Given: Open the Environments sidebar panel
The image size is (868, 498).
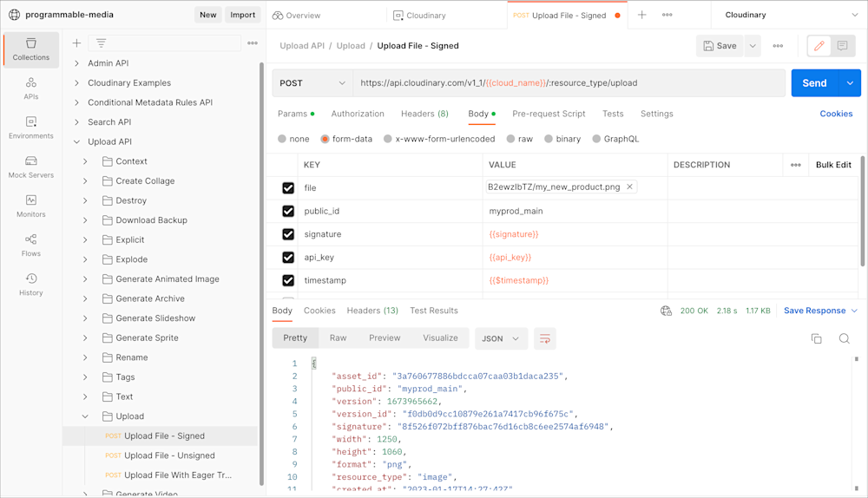Looking at the screenshot, I should tap(31, 128).
